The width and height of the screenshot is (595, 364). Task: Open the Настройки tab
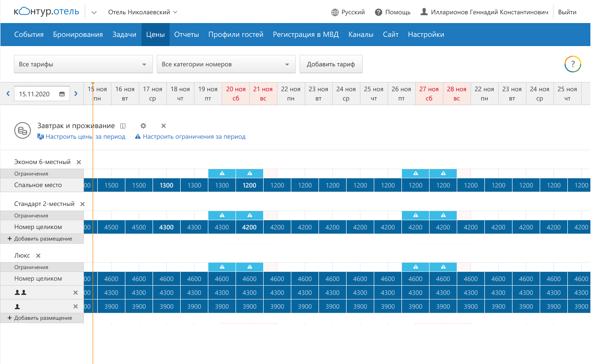[426, 35]
